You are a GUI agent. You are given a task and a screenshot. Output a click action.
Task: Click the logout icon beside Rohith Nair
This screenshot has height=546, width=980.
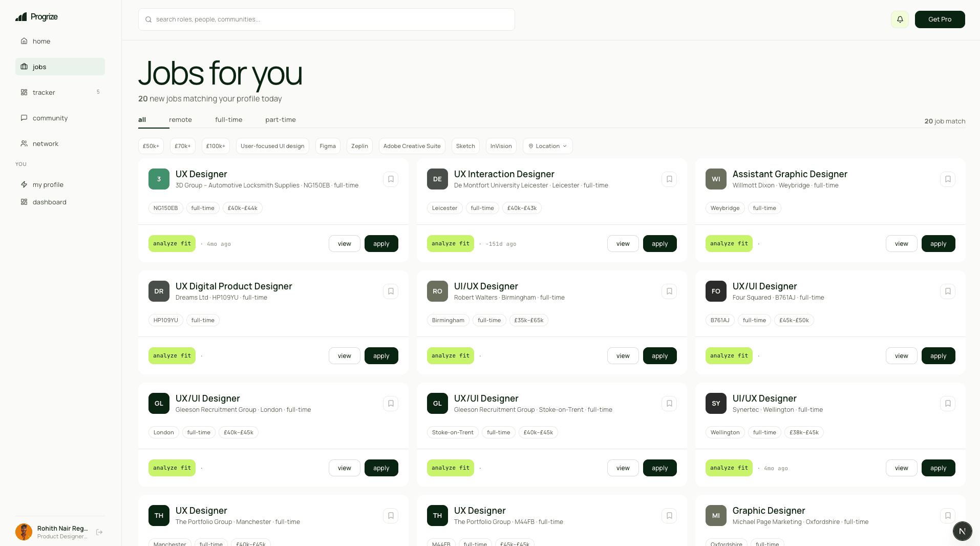pos(99,532)
